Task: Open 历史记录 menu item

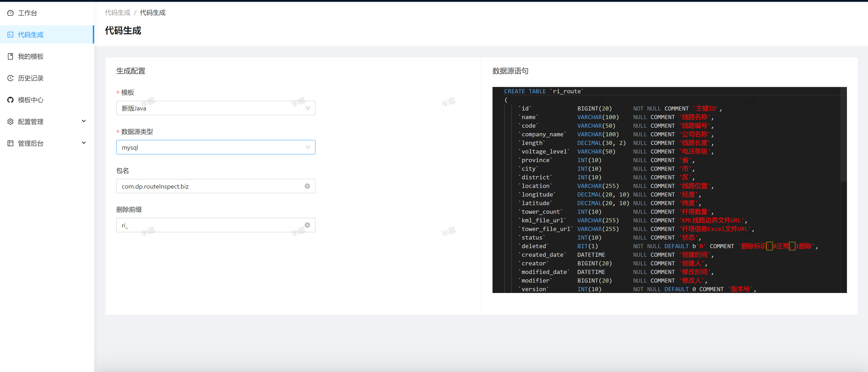Action: (47, 78)
